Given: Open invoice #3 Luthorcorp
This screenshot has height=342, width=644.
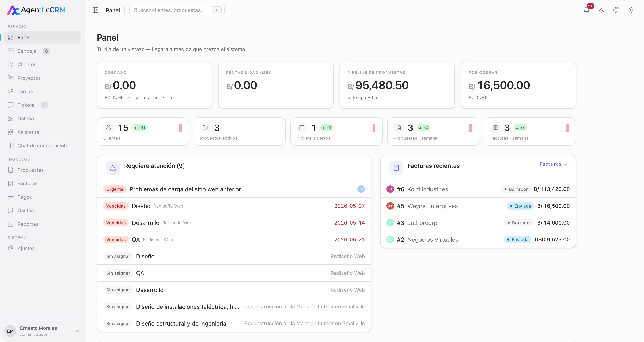Looking at the screenshot, I should click(478, 223).
